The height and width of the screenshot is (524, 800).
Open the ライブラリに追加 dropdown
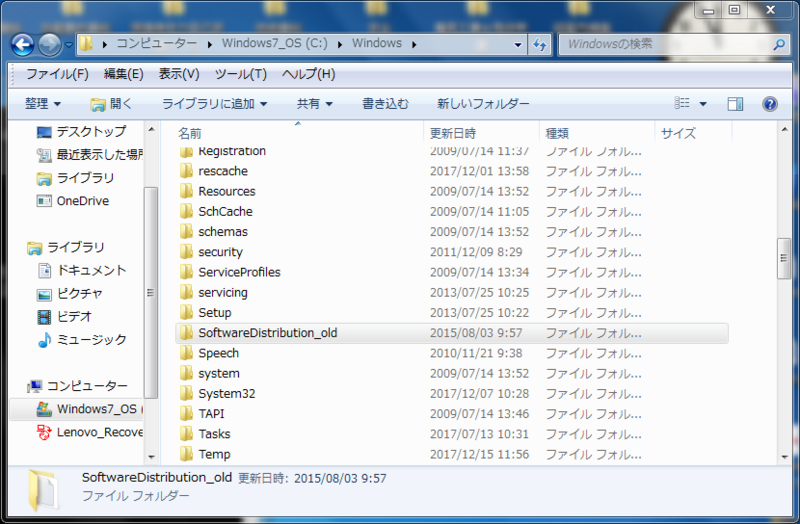tap(214, 104)
